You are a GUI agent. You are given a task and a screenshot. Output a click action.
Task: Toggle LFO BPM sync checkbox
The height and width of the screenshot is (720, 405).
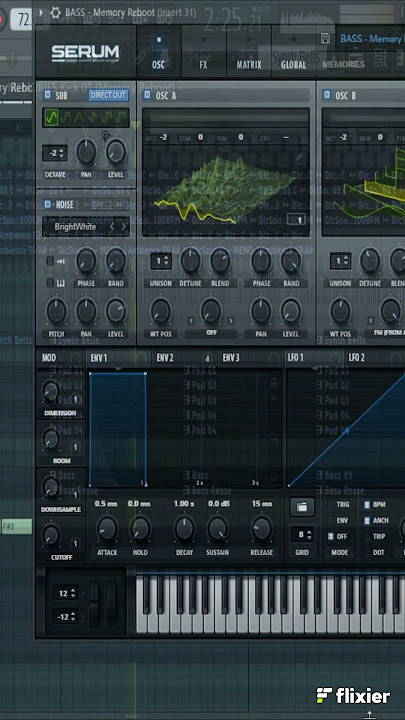(367, 505)
